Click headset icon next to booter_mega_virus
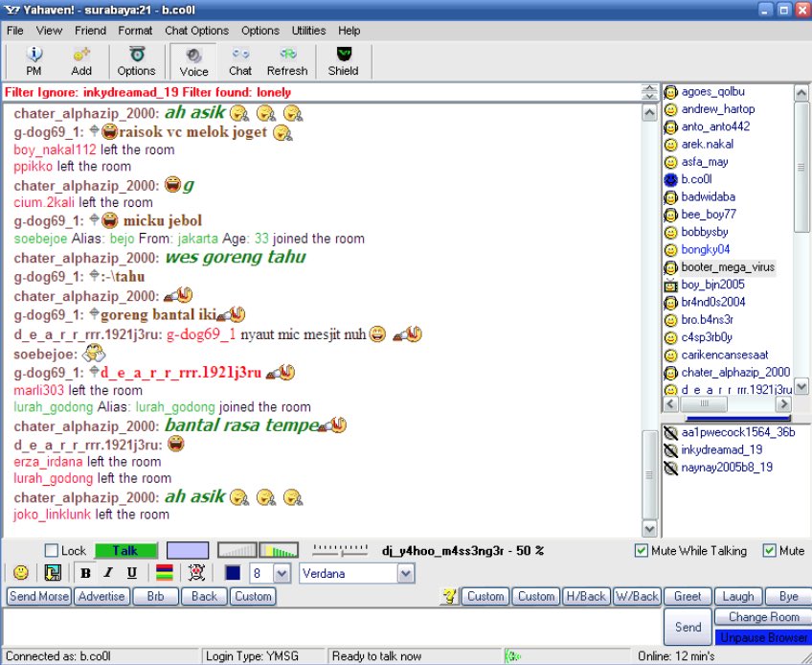This screenshot has height=665, width=812. 670,267
